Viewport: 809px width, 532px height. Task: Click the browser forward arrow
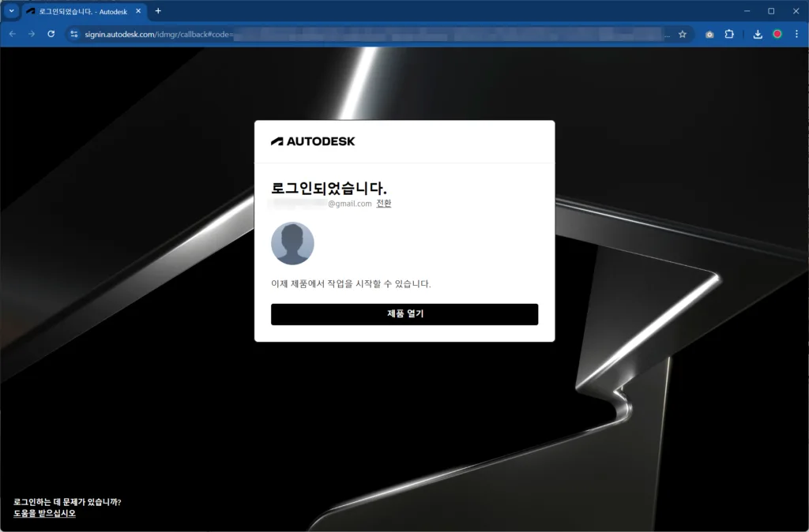click(32, 34)
